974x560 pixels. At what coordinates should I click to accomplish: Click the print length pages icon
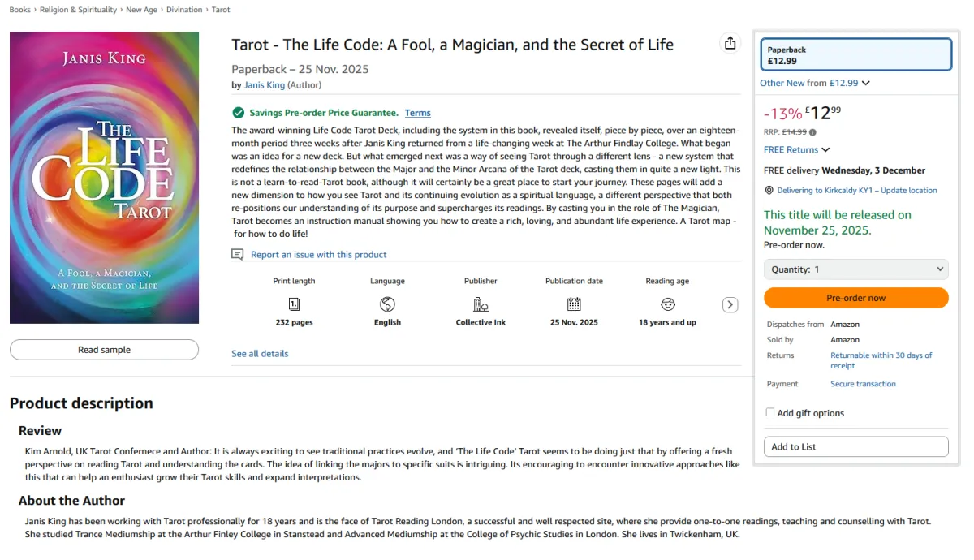[294, 304]
